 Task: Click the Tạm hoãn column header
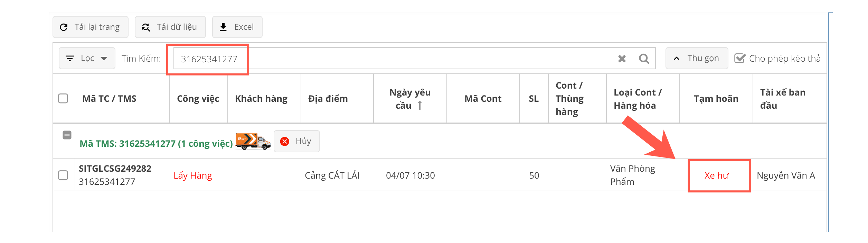(x=716, y=99)
